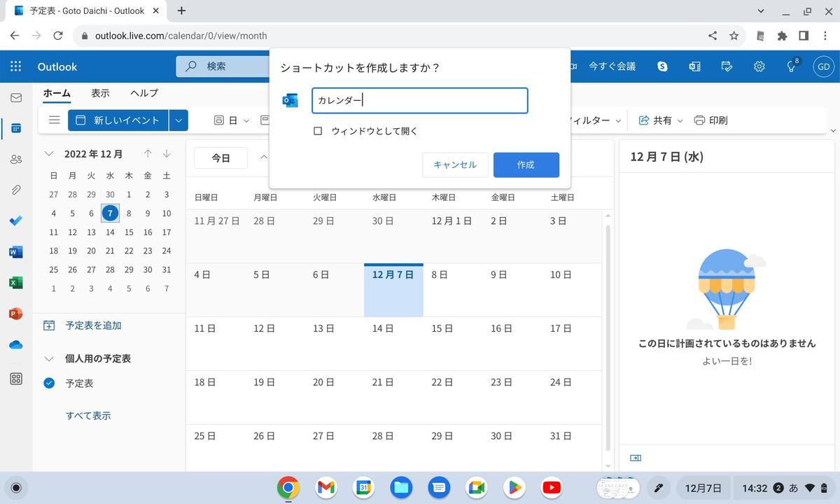The image size is (840, 504).
Task: Open system tray showing 14:32
Action: pos(783,488)
